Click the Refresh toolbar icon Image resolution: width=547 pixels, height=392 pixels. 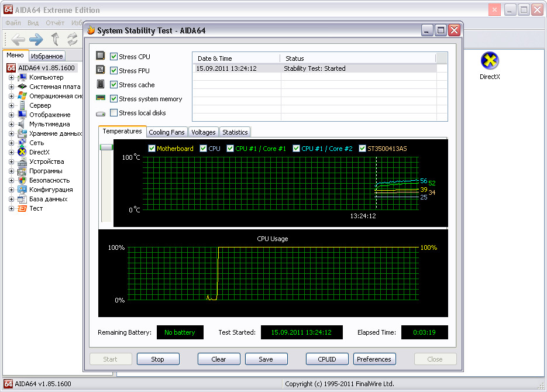coord(72,39)
